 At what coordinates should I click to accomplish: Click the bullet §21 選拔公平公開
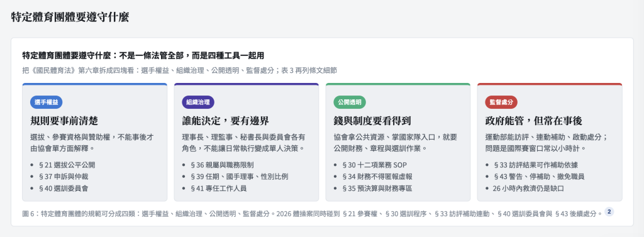(67, 165)
